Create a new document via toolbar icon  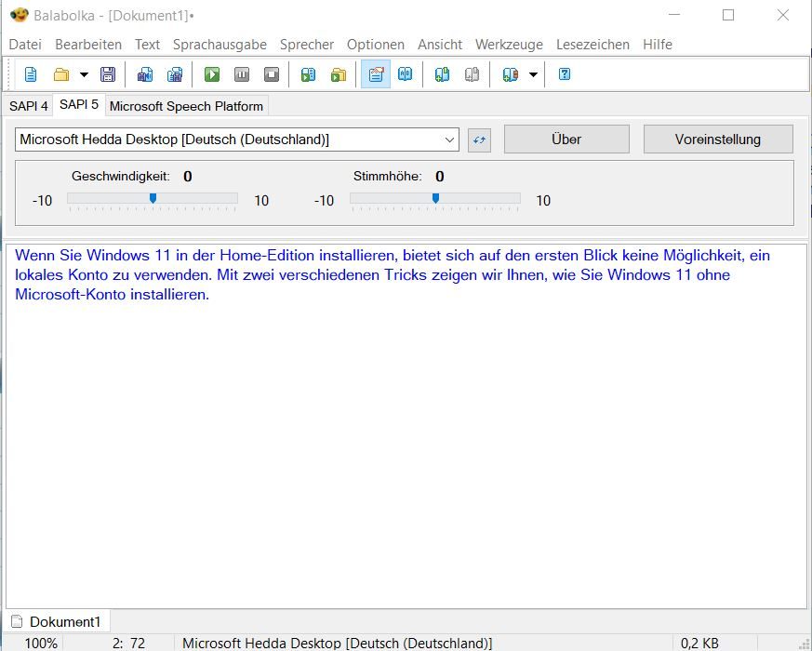coord(31,74)
